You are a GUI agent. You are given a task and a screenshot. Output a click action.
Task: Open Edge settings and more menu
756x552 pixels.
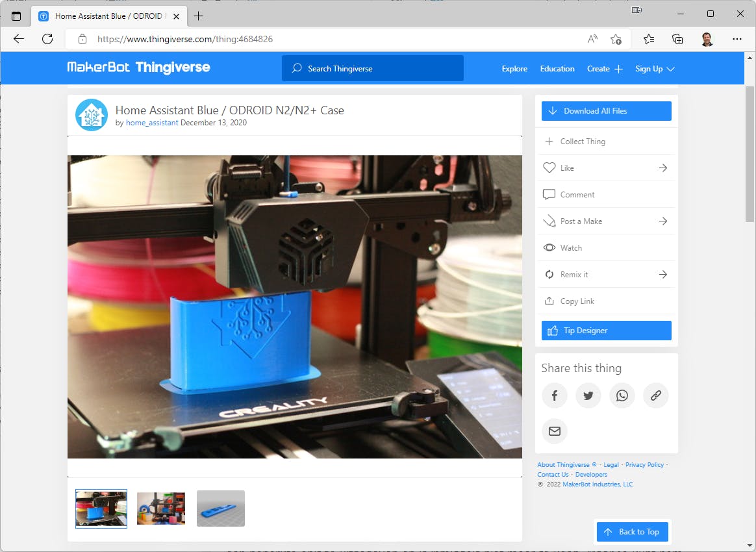pyautogui.click(x=737, y=39)
